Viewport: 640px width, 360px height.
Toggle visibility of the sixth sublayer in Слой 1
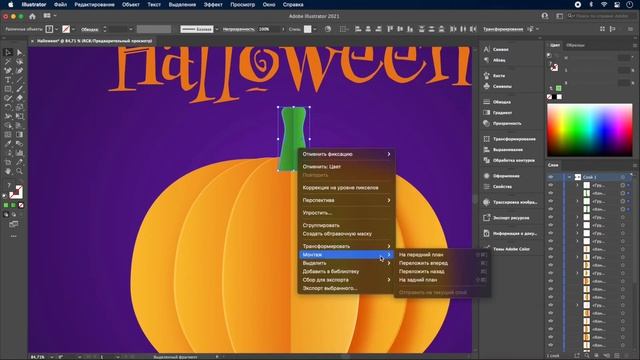pyautogui.click(x=551, y=225)
